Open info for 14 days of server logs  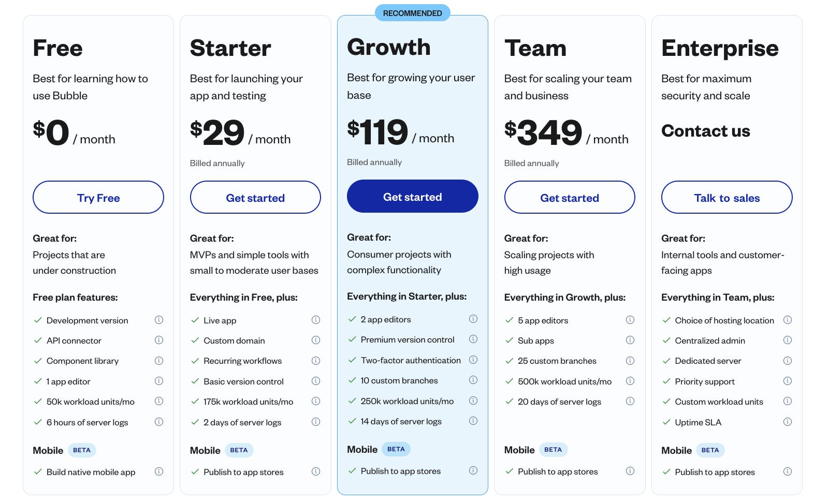coord(473,421)
